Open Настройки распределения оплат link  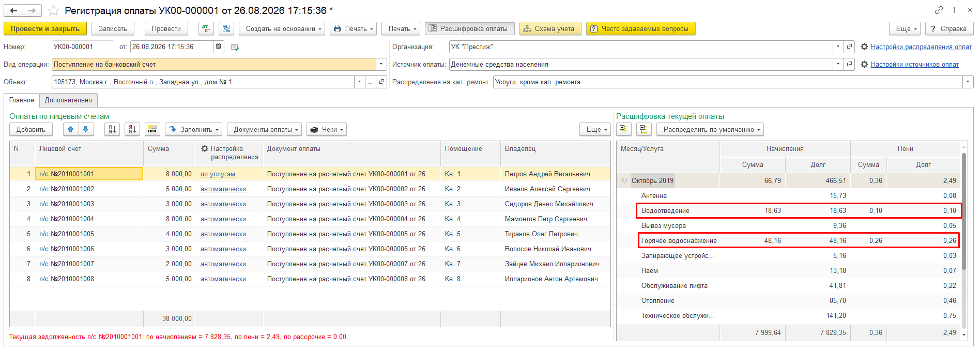point(921,47)
